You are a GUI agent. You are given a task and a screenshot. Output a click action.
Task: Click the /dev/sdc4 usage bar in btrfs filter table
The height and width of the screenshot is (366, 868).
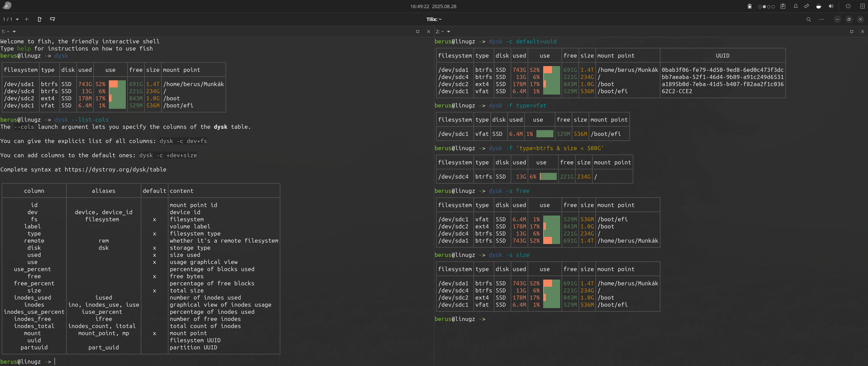(x=548, y=177)
